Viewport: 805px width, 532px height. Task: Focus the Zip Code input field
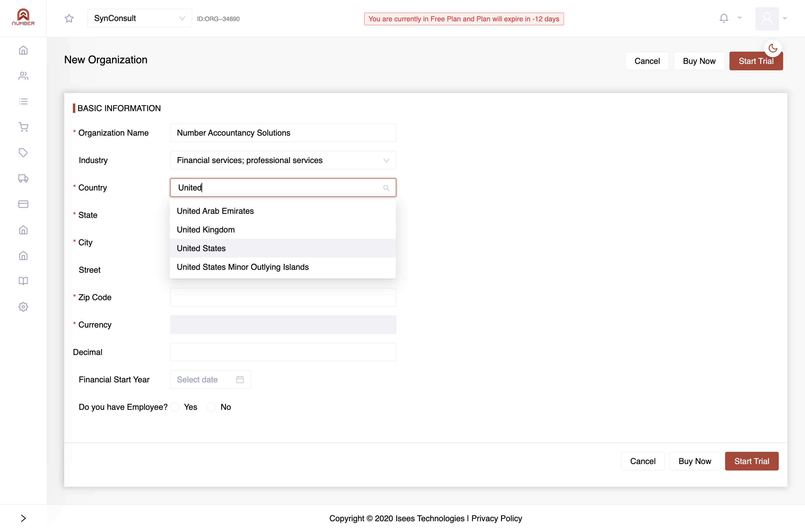pos(283,297)
